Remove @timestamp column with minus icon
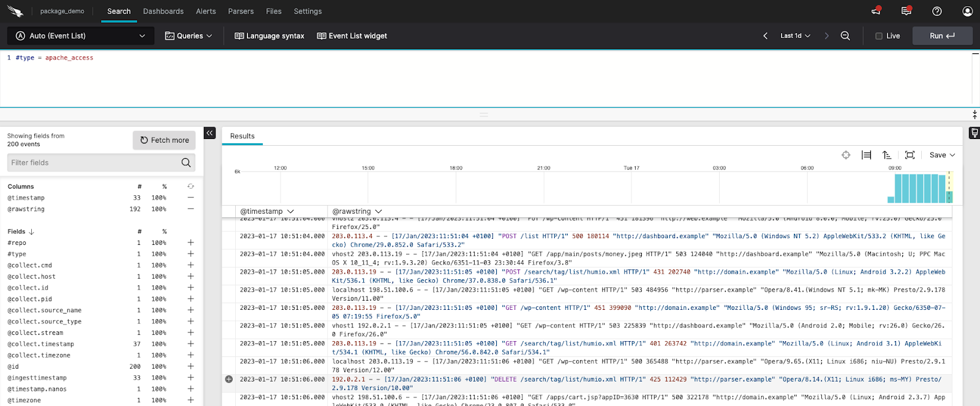 [x=190, y=198]
